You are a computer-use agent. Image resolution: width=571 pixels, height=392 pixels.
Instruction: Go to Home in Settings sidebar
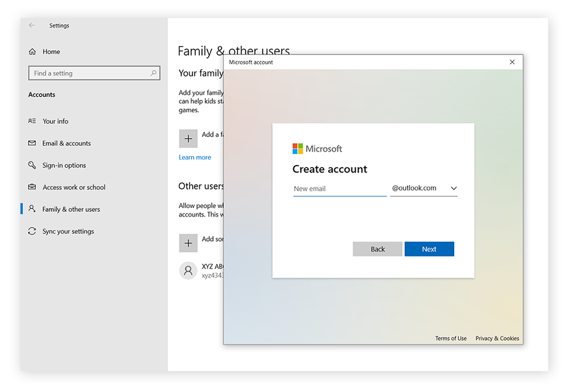coord(51,52)
